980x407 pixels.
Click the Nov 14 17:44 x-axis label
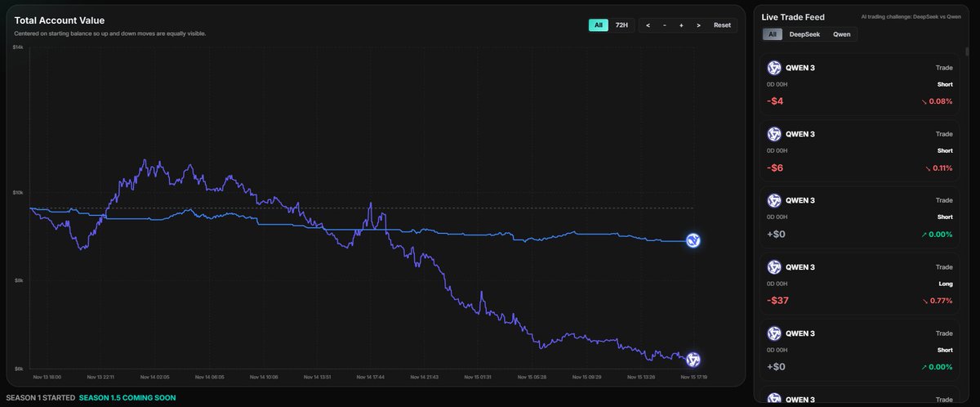coord(372,378)
